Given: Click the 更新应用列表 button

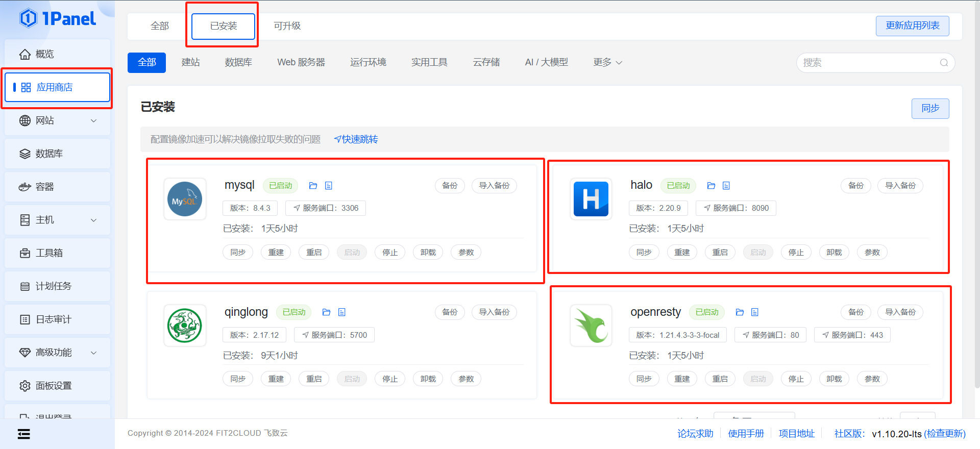Looking at the screenshot, I should [x=912, y=26].
